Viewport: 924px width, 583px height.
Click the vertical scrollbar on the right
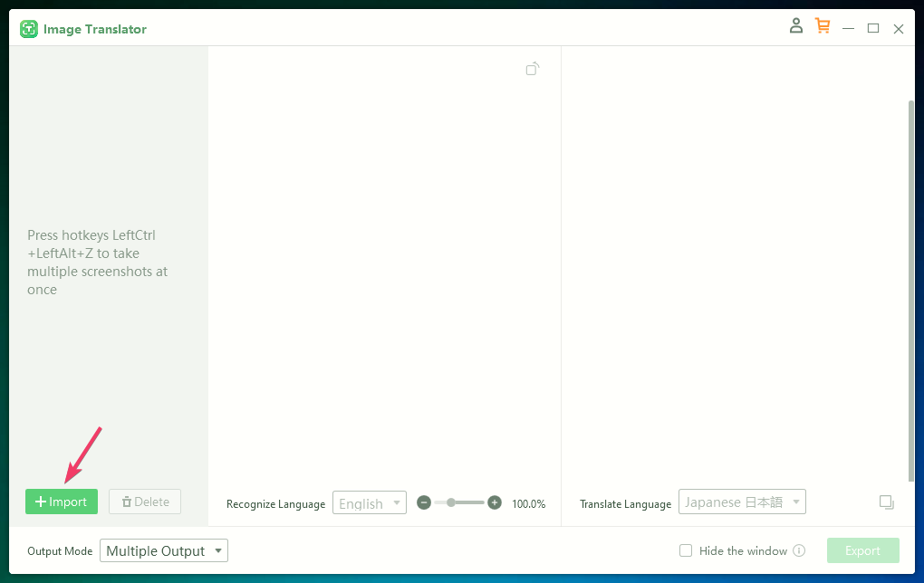[x=911, y=291]
